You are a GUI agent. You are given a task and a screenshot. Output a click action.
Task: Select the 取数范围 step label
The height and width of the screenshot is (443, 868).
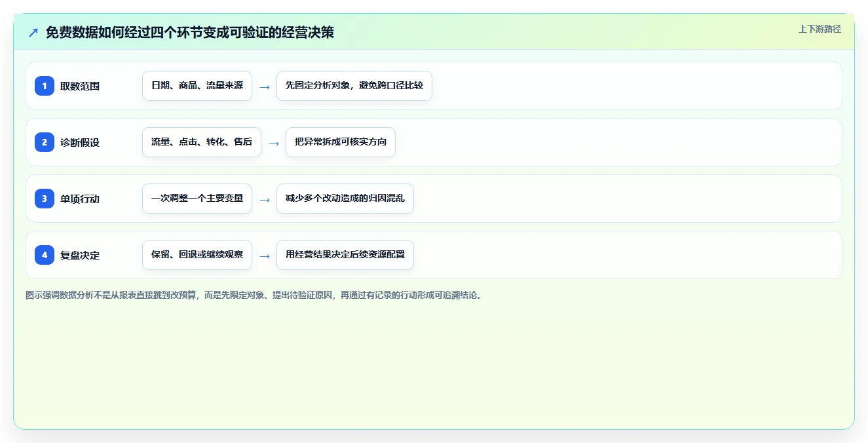[x=80, y=86]
